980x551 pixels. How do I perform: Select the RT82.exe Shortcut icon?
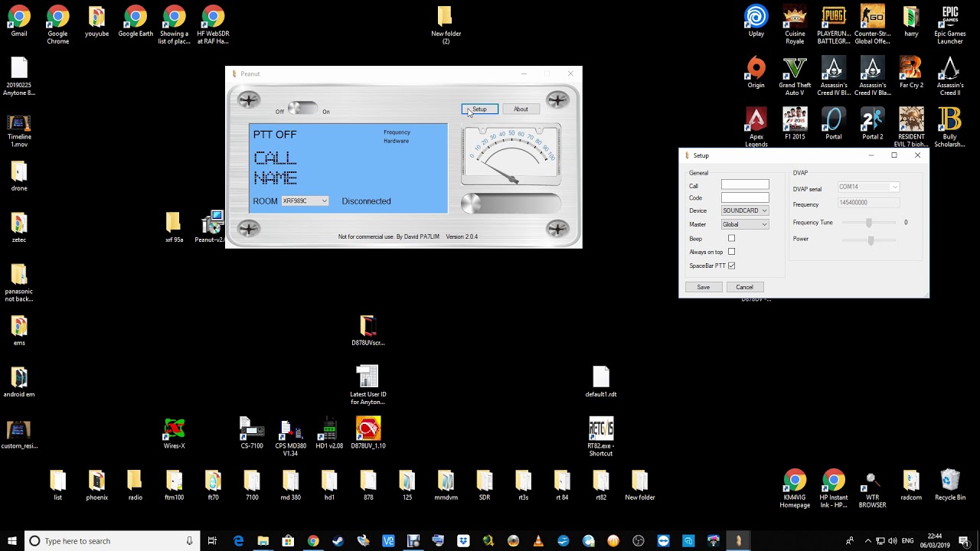[601, 437]
